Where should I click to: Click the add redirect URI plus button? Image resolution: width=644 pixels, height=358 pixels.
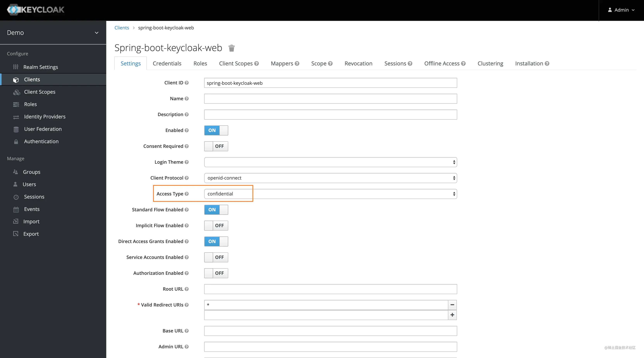pos(452,315)
